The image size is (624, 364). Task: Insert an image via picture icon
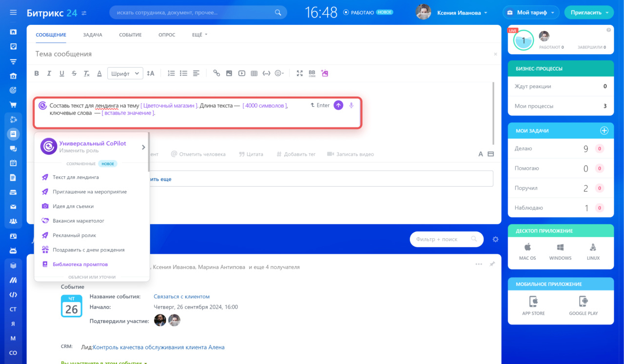pos(229,74)
